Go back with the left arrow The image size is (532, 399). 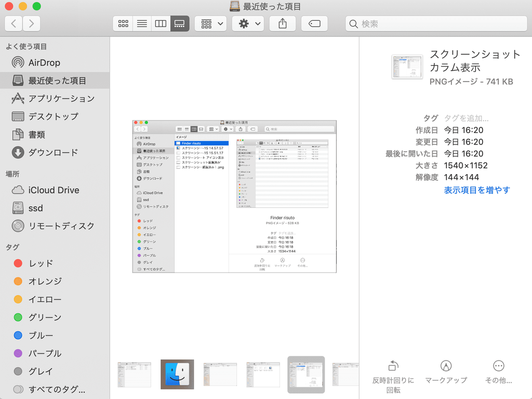[14, 24]
